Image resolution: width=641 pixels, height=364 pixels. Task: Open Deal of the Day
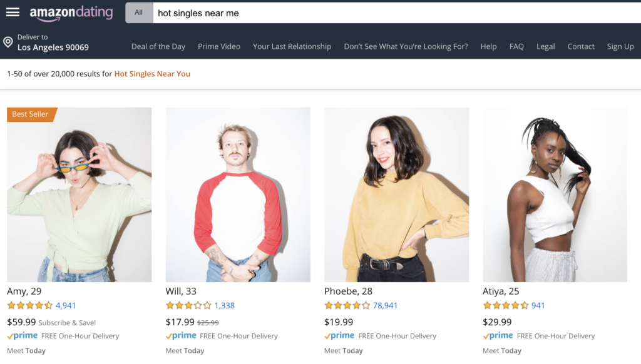click(158, 46)
